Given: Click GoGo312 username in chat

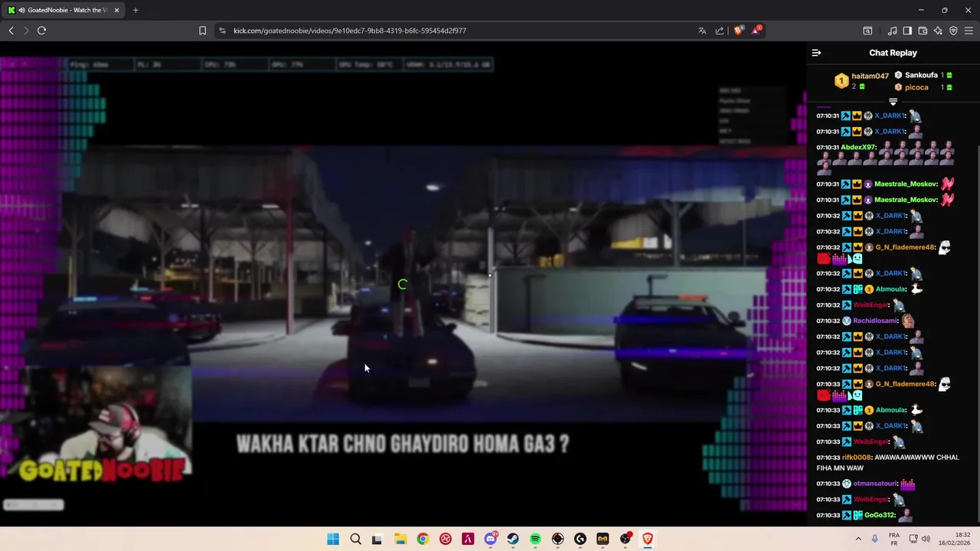Looking at the screenshot, I should (x=880, y=516).
